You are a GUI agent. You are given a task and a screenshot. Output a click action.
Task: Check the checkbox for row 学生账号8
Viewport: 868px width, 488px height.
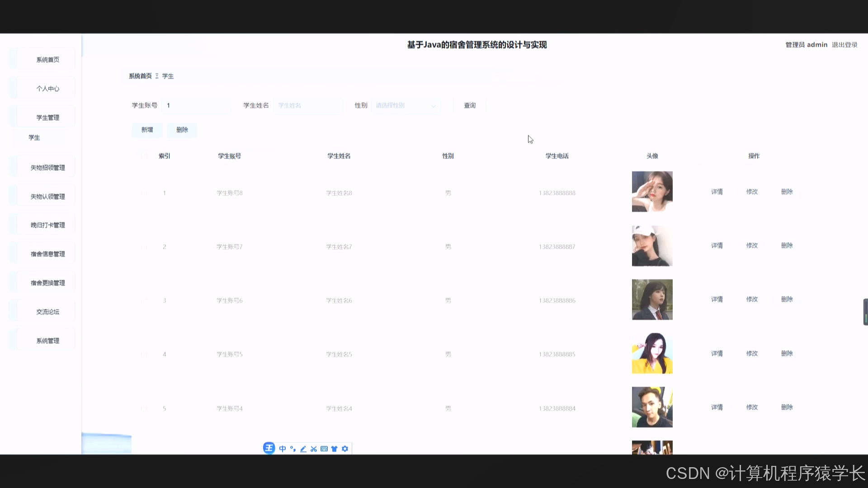click(x=144, y=192)
